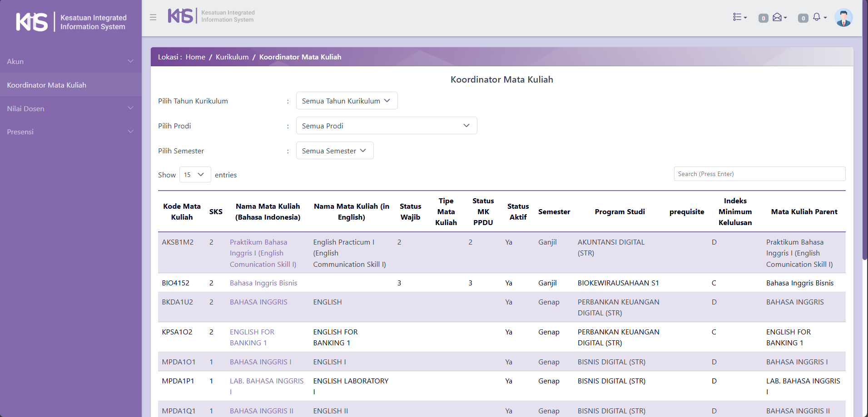Click the hamburger menu toggle icon

click(x=153, y=17)
